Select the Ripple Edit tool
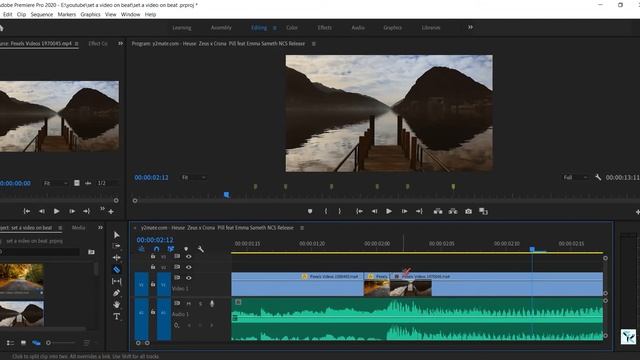Image resolution: width=640 pixels, height=360 pixels. [x=117, y=258]
